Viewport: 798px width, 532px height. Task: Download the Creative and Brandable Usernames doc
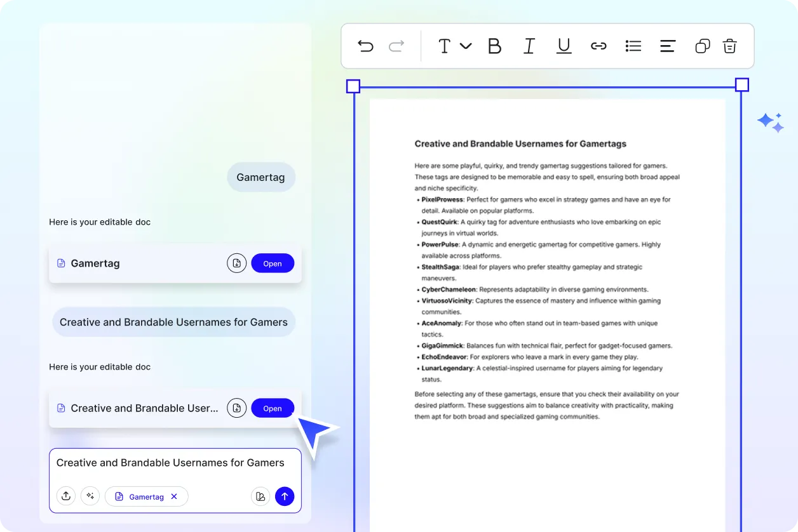(x=236, y=408)
